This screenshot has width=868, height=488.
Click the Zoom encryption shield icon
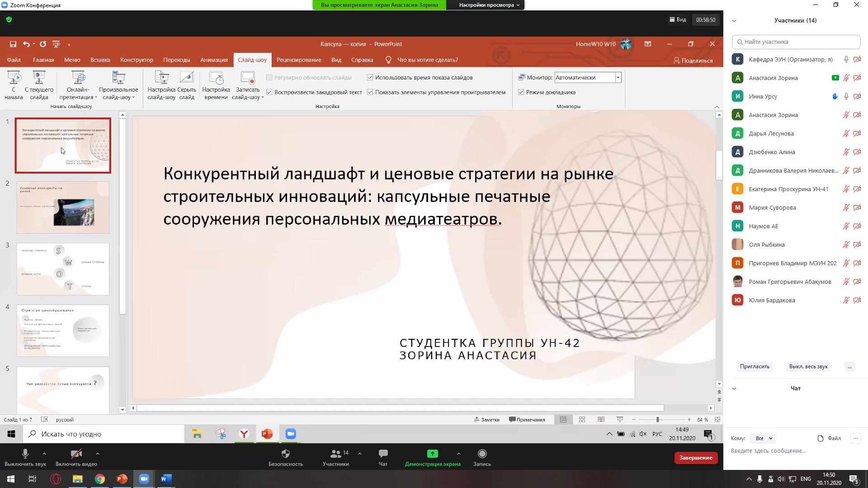click(9, 19)
